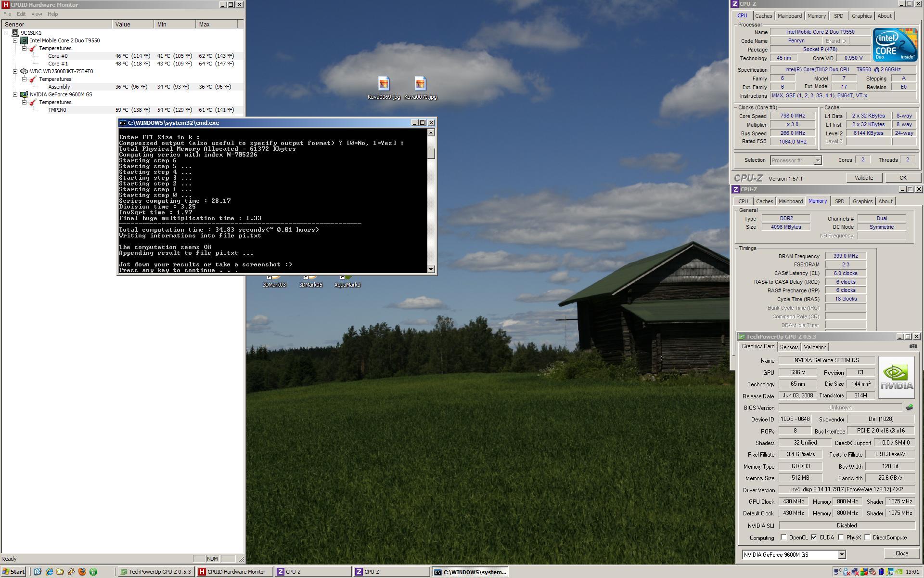Viewport: 924px width, 578px height.
Task: Click the show desktop quick launch icon
Action: pyautogui.click(x=38, y=572)
